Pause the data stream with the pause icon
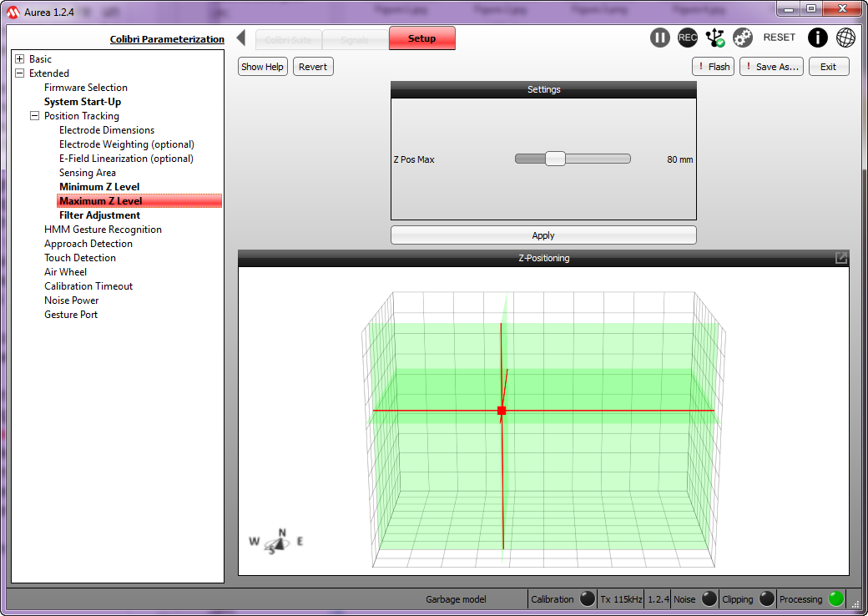868x616 pixels. point(660,38)
